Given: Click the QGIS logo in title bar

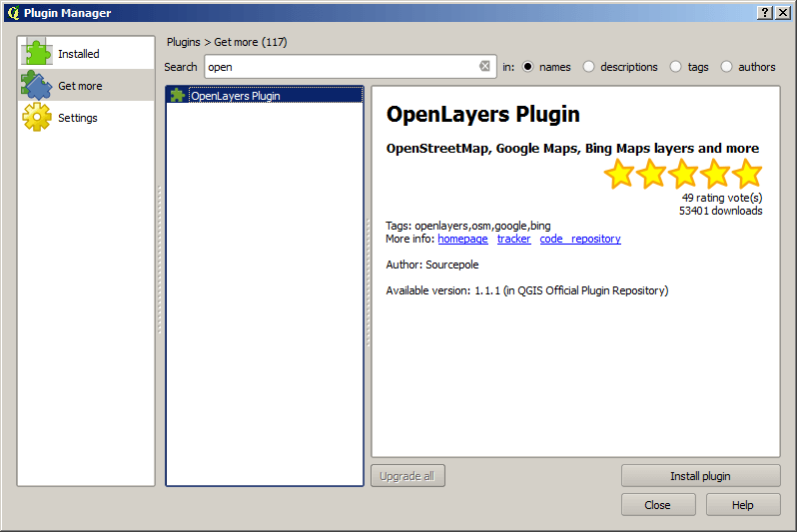Looking at the screenshot, I should click(13, 13).
